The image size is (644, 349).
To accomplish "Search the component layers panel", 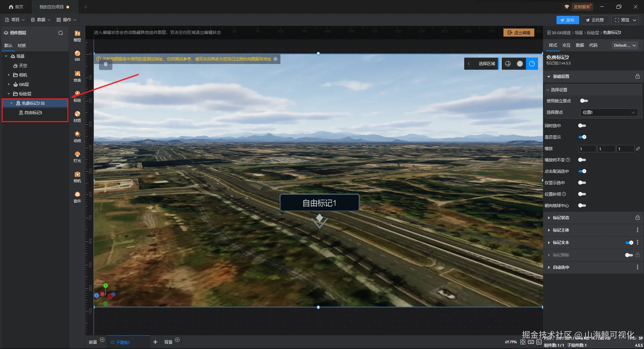I will coord(61,33).
